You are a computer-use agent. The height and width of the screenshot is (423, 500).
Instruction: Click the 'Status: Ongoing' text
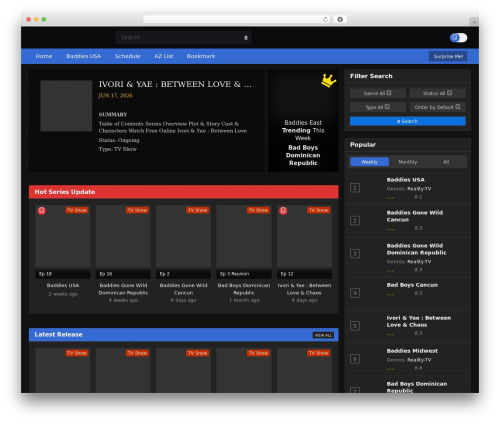pos(119,140)
